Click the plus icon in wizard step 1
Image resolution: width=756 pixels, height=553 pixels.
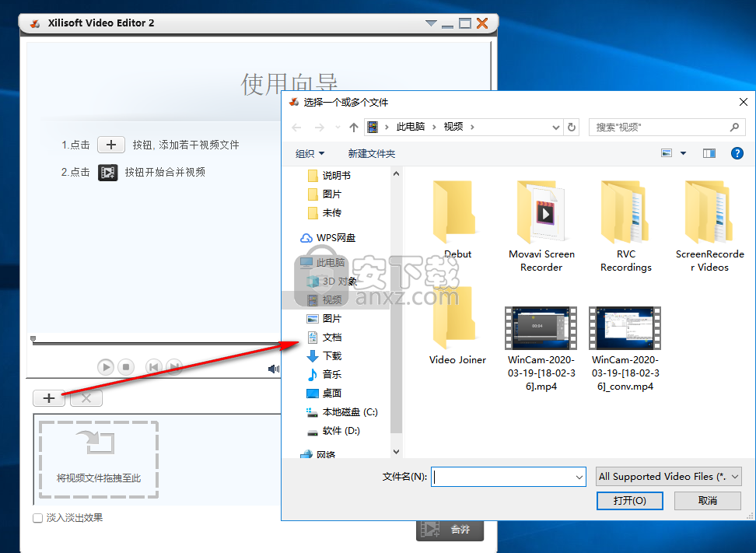coord(111,145)
